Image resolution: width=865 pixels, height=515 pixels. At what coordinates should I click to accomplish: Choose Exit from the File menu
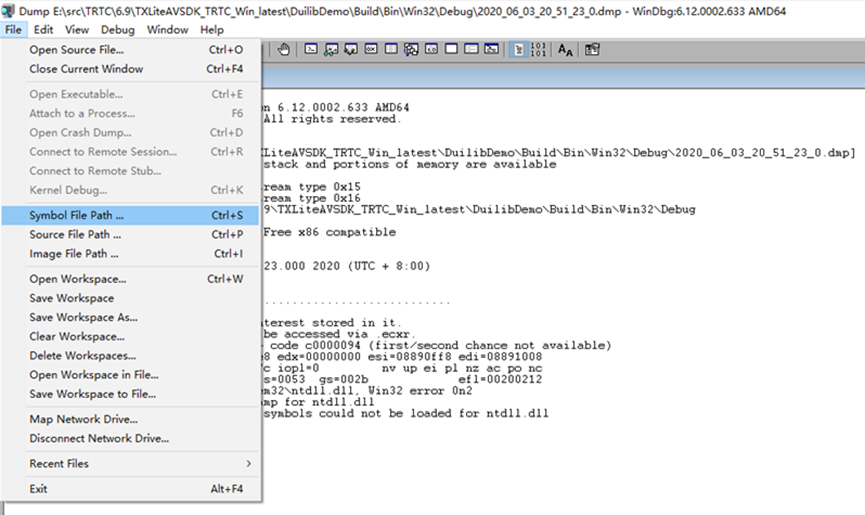click(131, 489)
